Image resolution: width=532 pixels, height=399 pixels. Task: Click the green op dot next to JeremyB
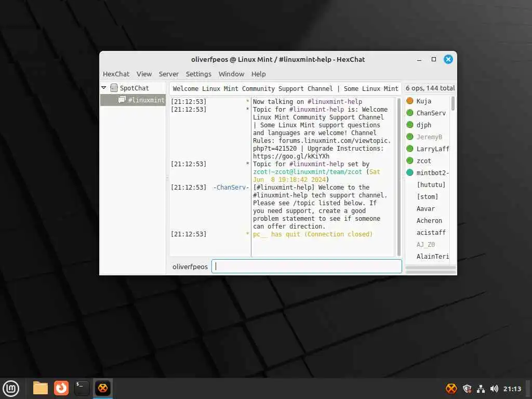pyautogui.click(x=409, y=137)
